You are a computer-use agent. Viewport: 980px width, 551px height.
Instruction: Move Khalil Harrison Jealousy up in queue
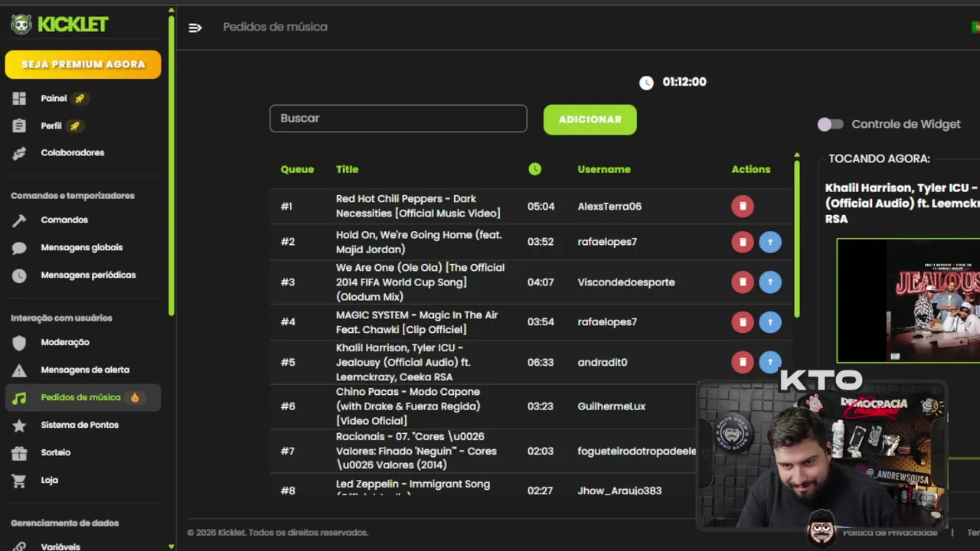(770, 362)
